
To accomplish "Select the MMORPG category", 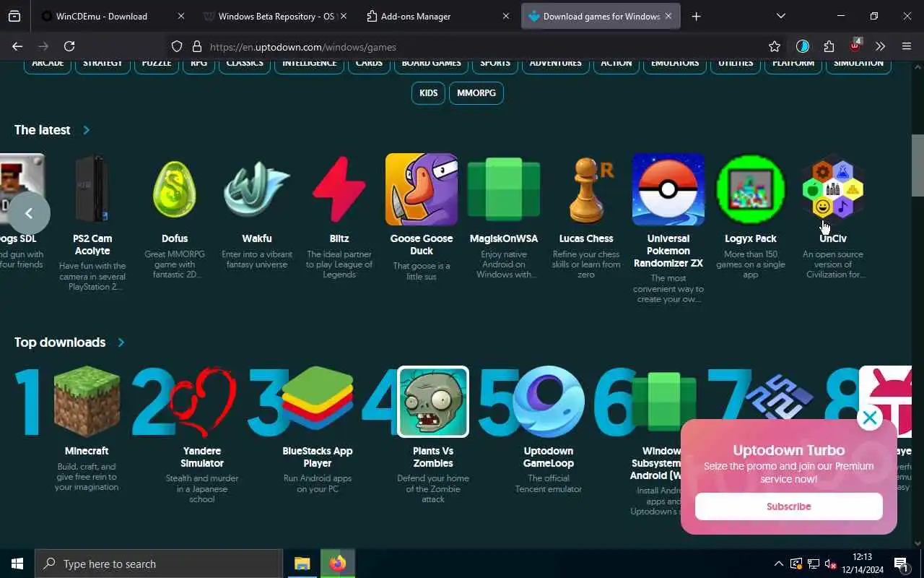I will click(x=476, y=93).
